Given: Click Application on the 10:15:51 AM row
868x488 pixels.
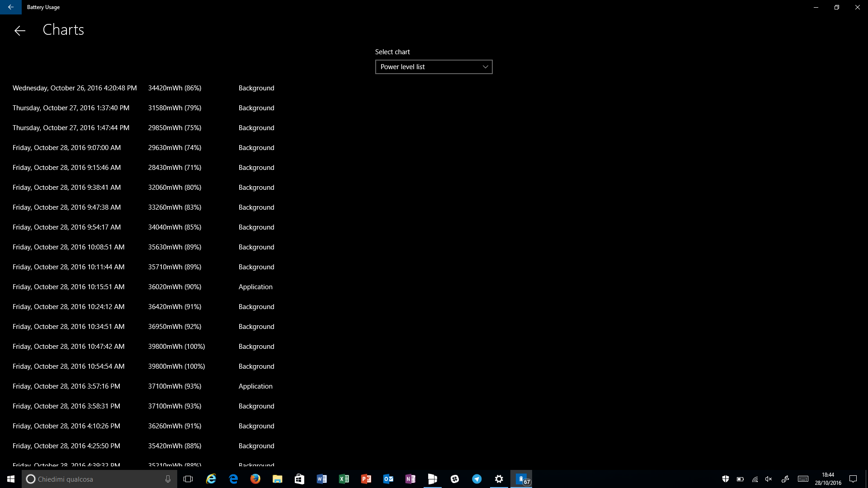Looking at the screenshot, I should (x=255, y=287).
